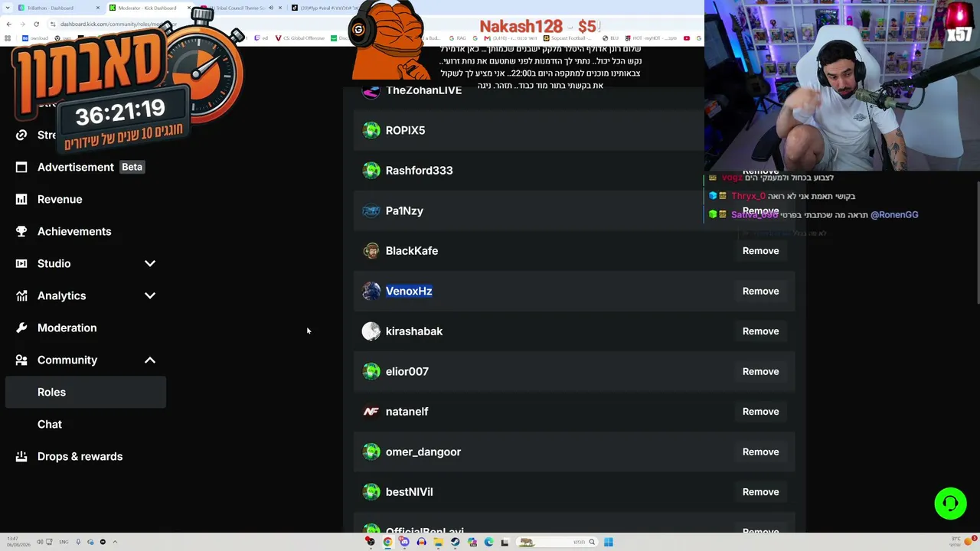Open Microsoft Edge from the taskbar
The height and width of the screenshot is (551, 980).
point(488,542)
